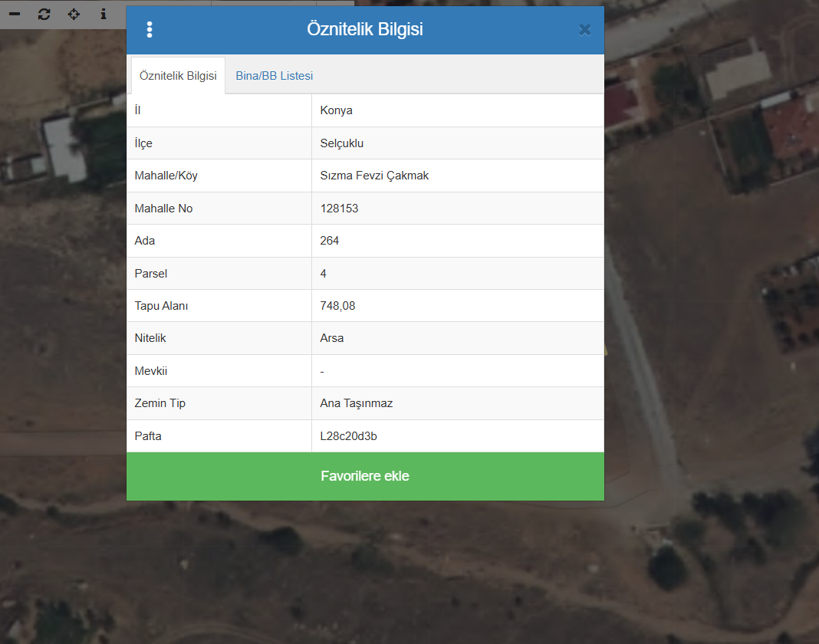Click the "Mahalle/Köy" field label

tap(166, 176)
